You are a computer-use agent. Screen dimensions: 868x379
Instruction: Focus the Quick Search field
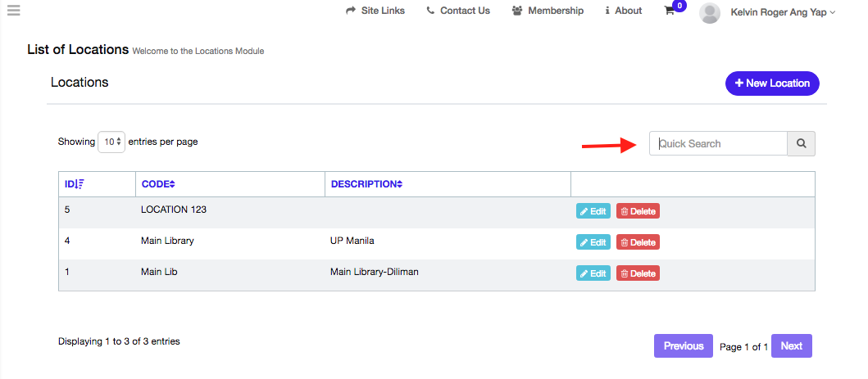click(718, 143)
